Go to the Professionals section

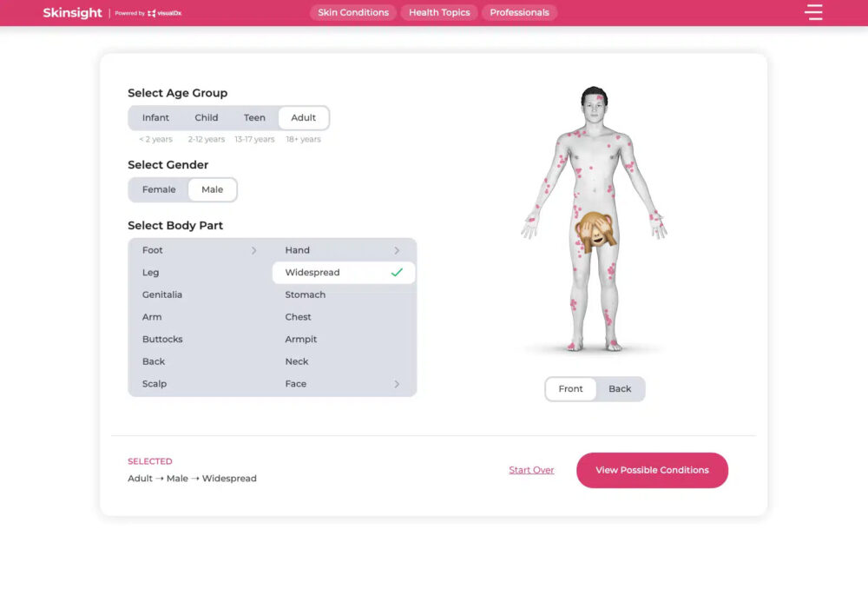[519, 13]
